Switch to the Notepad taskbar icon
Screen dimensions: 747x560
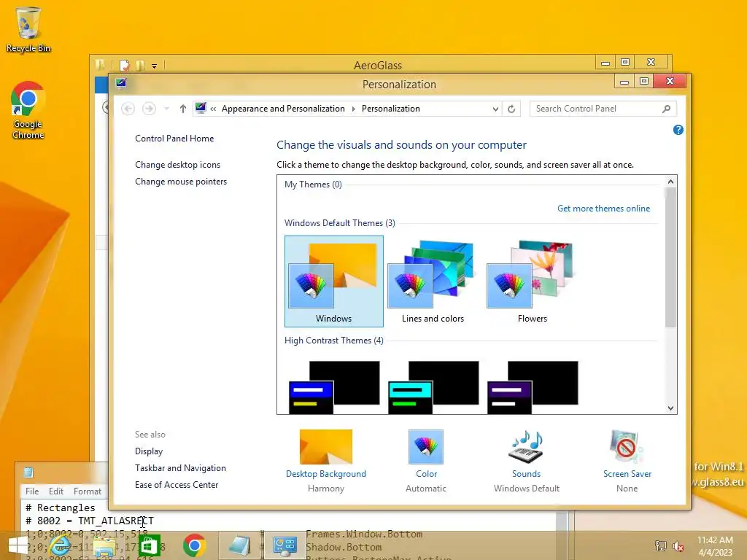click(239, 545)
